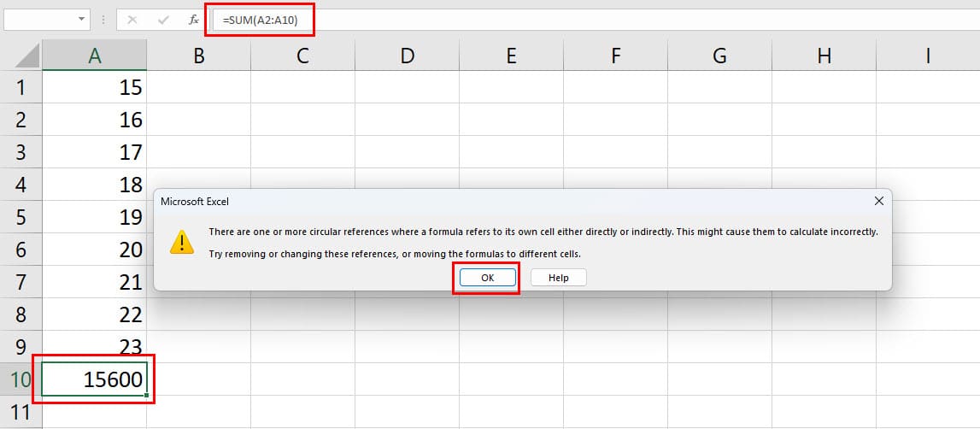Click cell A7 containing 21
Image resolution: width=980 pixels, height=429 pixels.
pyautogui.click(x=94, y=282)
